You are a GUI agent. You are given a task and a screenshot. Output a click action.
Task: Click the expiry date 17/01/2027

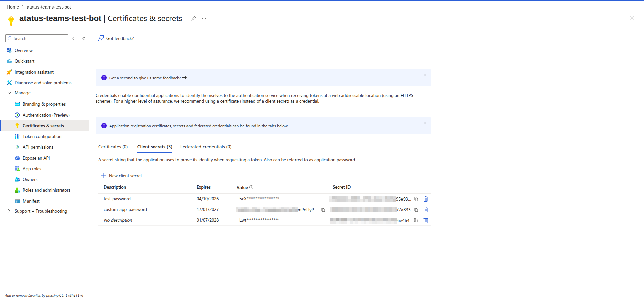(208, 210)
